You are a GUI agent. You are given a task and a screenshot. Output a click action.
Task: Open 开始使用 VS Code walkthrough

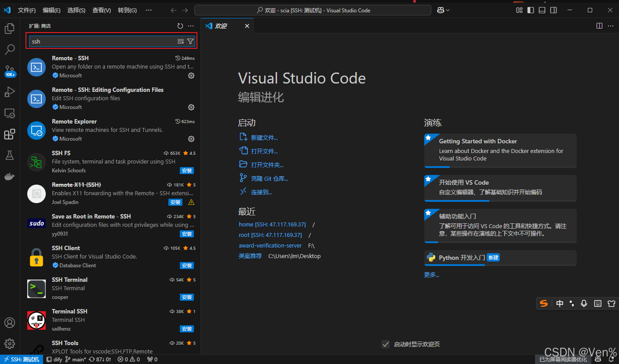[500, 188]
